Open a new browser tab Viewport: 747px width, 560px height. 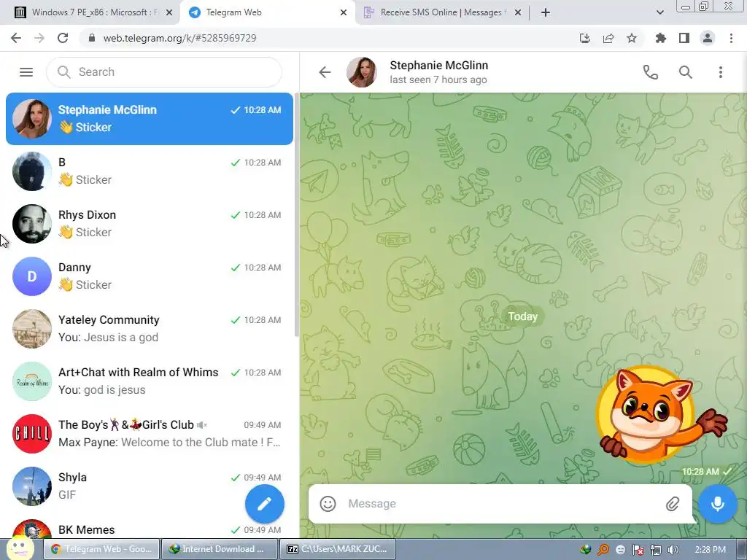coord(546,13)
